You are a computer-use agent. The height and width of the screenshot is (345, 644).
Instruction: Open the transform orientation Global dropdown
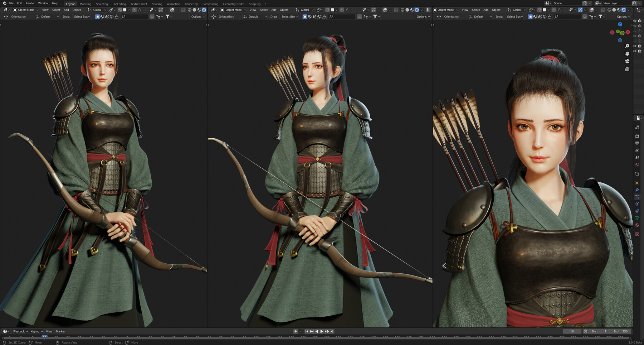96,10
